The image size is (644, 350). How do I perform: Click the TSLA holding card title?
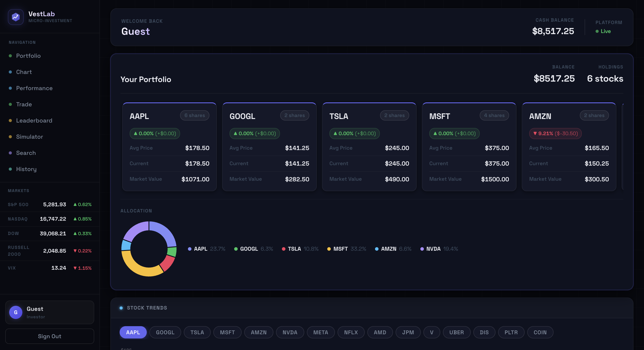click(339, 116)
